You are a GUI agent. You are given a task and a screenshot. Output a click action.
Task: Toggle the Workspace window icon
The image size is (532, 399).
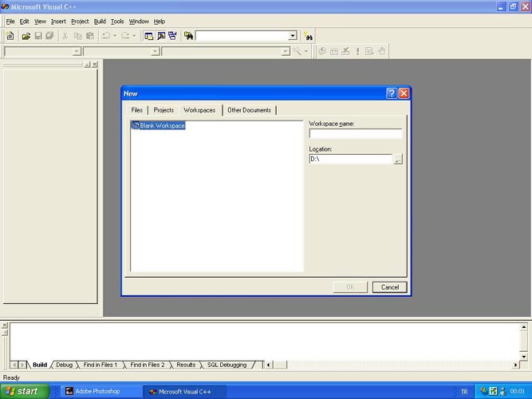point(148,36)
